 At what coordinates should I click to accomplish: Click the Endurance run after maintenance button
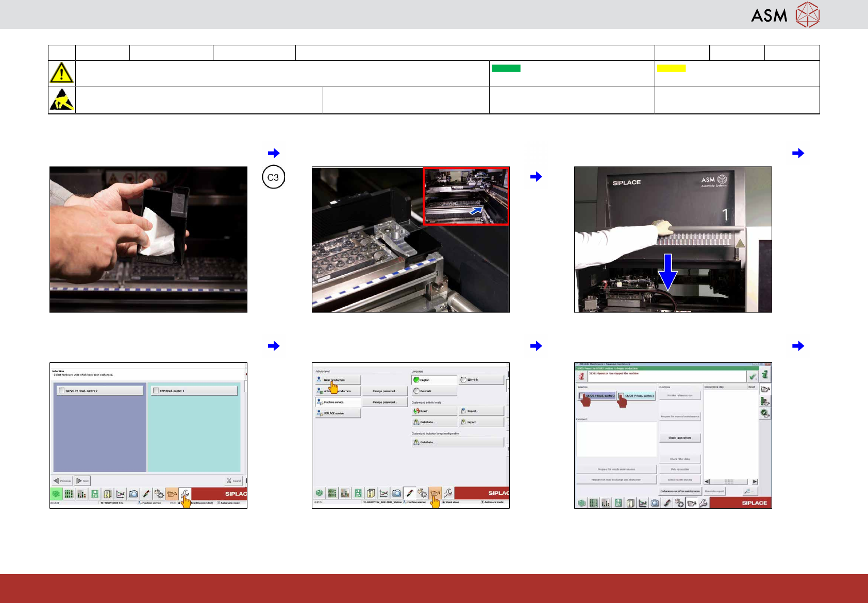pyautogui.click(x=680, y=491)
